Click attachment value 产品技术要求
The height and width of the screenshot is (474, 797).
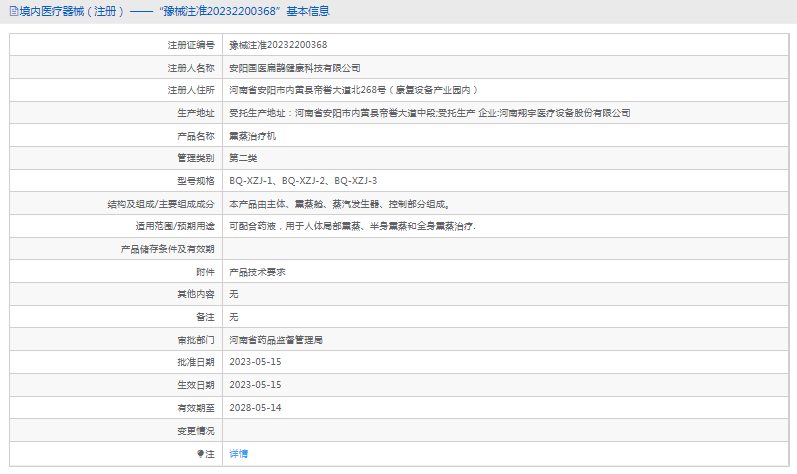pos(257,272)
